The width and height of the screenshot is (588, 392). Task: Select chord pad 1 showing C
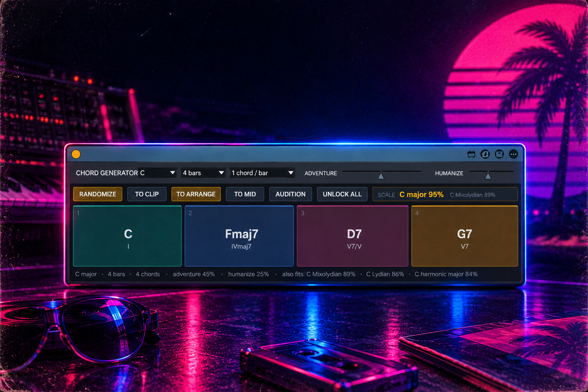(127, 236)
